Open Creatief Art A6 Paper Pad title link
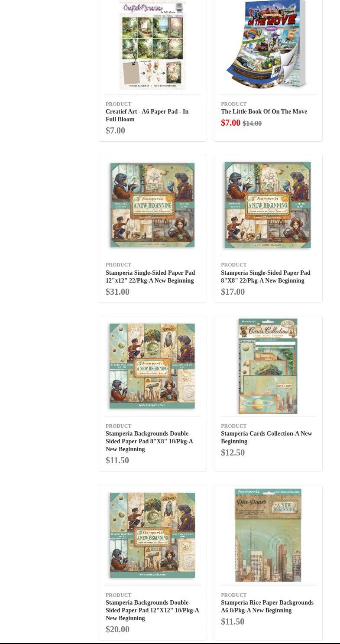Screen dimensions: 340x644 pos(147,115)
